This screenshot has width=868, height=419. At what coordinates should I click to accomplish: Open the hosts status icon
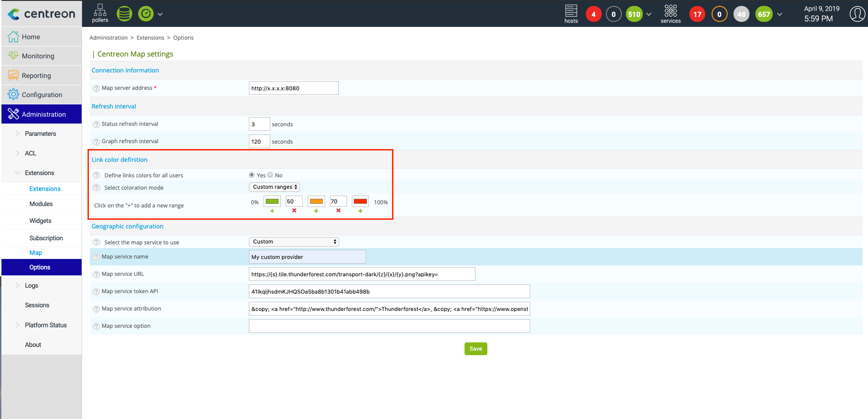pos(571,14)
